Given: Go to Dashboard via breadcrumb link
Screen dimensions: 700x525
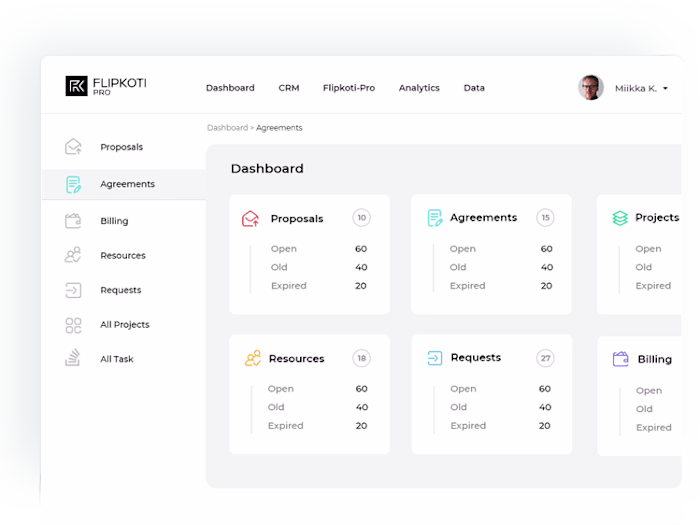Looking at the screenshot, I should [x=227, y=128].
